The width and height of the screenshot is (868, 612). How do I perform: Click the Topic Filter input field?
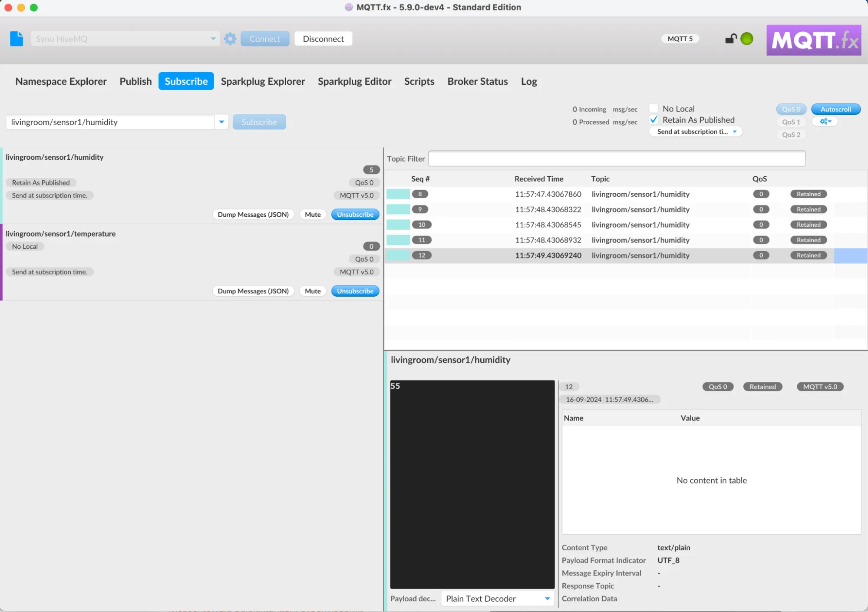[617, 159]
